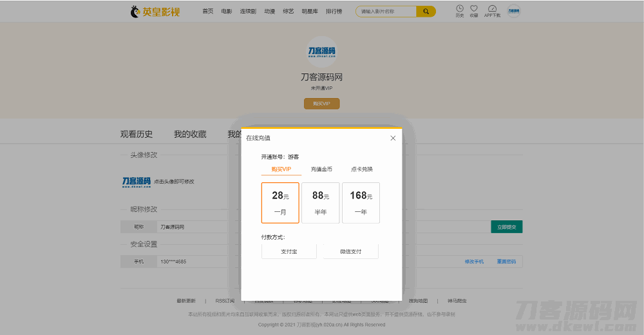Screen dimensions: 644x335
Task: Select the 88元 半年 plan
Action: 320,202
